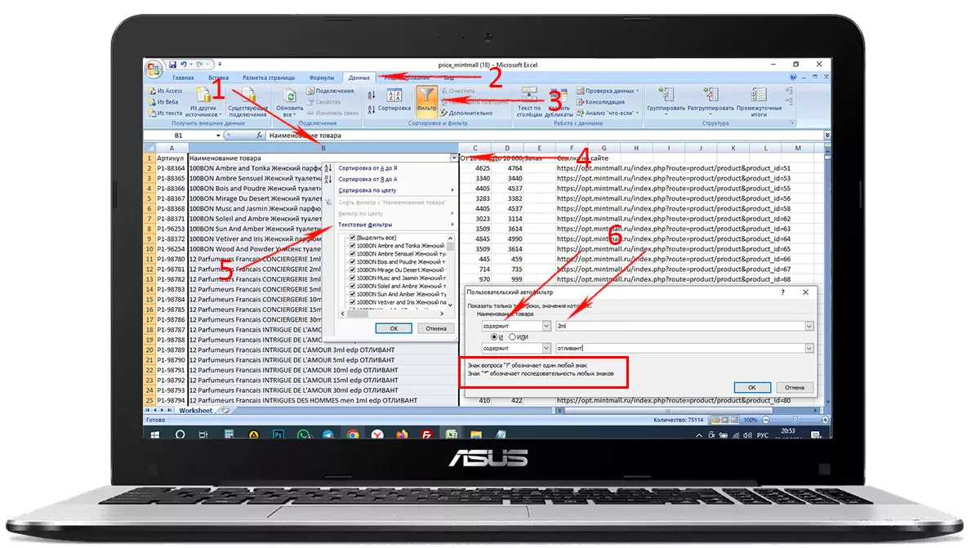The height and width of the screenshot is (548, 980).
Task: Expand dropdown arrow of the '2ml' value field
Action: (808, 326)
